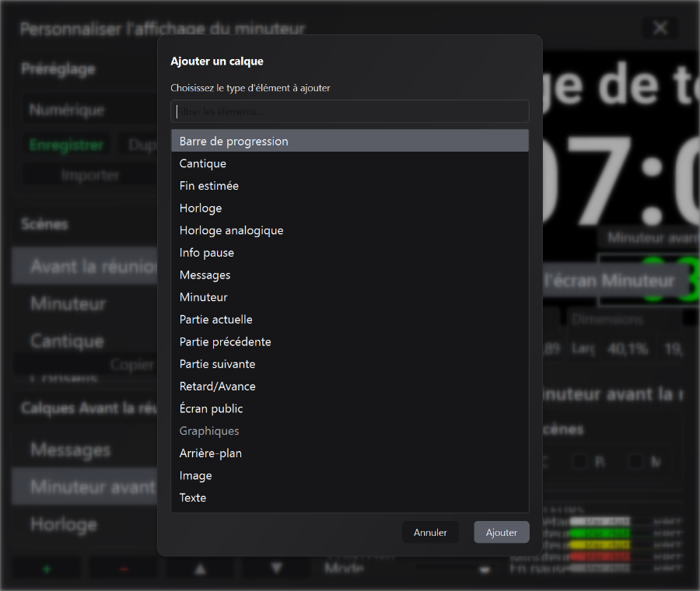
Task: Choose Fin estimée from the list
Action: (x=349, y=186)
